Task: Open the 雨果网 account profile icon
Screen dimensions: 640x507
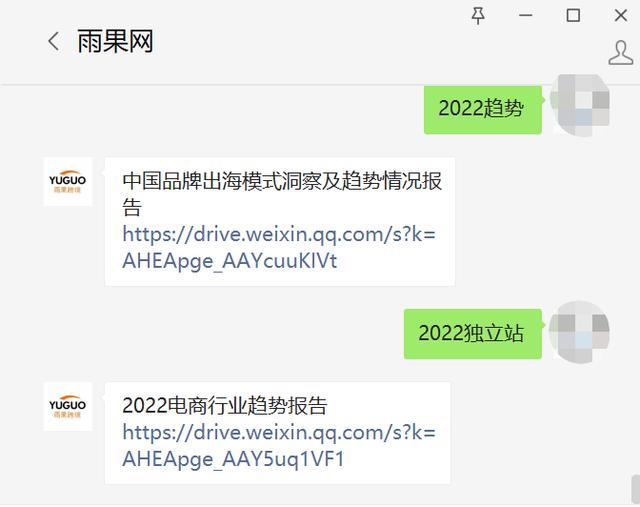Action: pyautogui.click(x=620, y=53)
